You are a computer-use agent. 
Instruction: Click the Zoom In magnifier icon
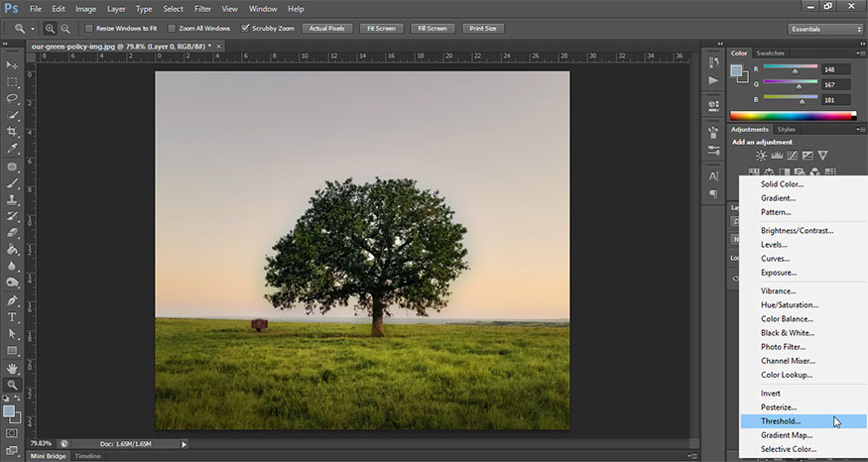click(50, 29)
